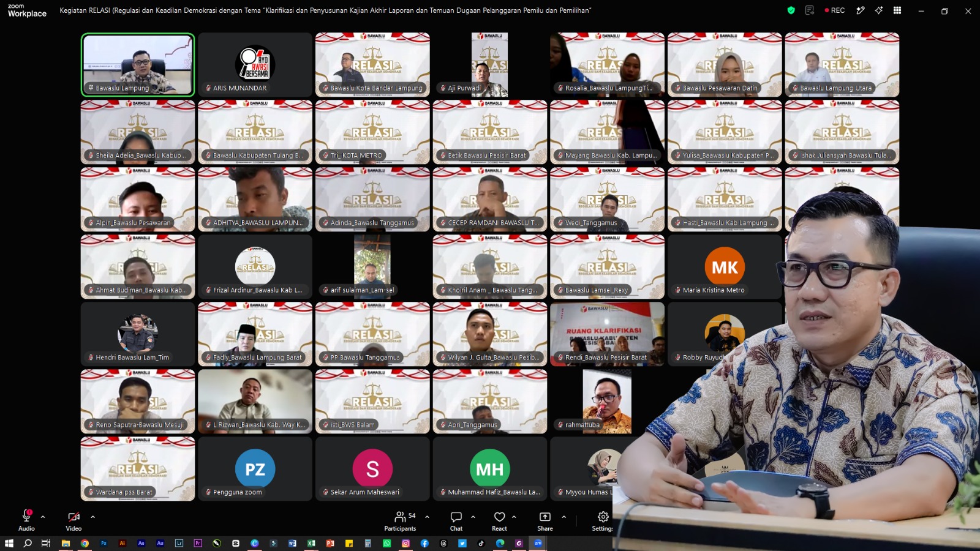Click the name label "rahmattuba"
Image resolution: width=980 pixels, height=551 pixels.
pyautogui.click(x=582, y=425)
